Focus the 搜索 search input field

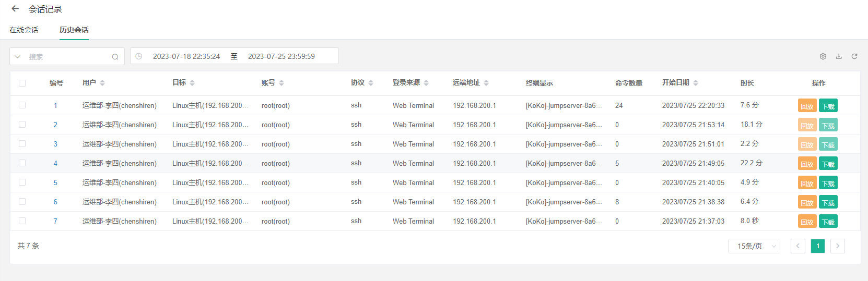[x=68, y=57]
